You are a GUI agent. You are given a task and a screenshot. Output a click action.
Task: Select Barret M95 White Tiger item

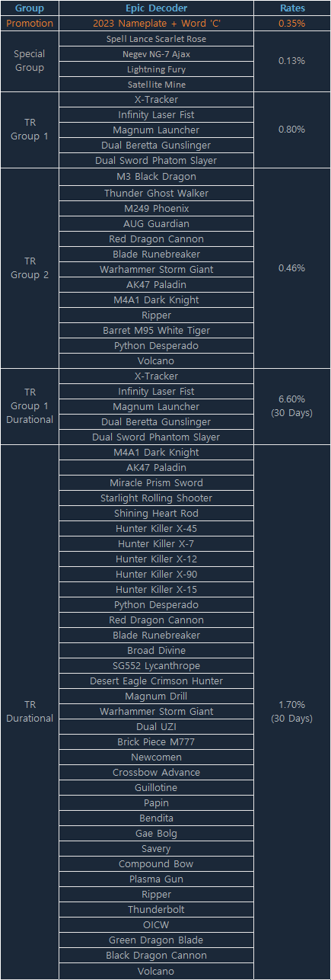click(x=156, y=331)
